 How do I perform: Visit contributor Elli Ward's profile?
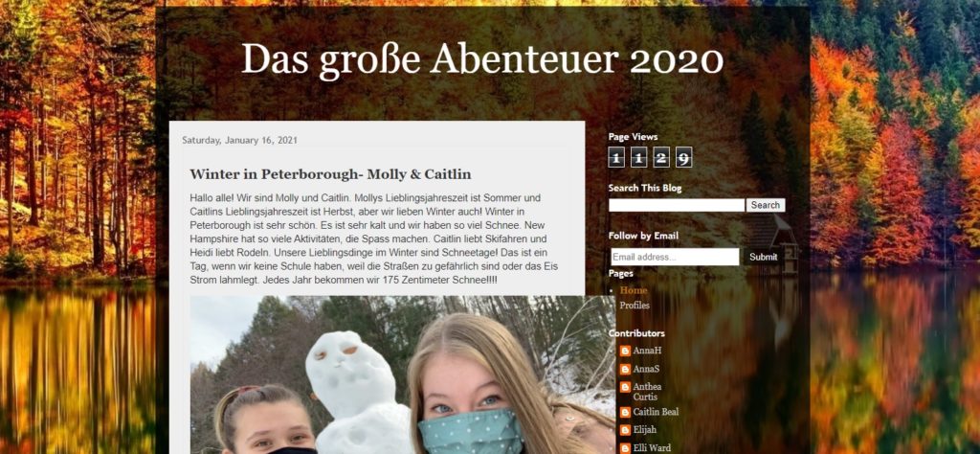pyautogui.click(x=652, y=447)
